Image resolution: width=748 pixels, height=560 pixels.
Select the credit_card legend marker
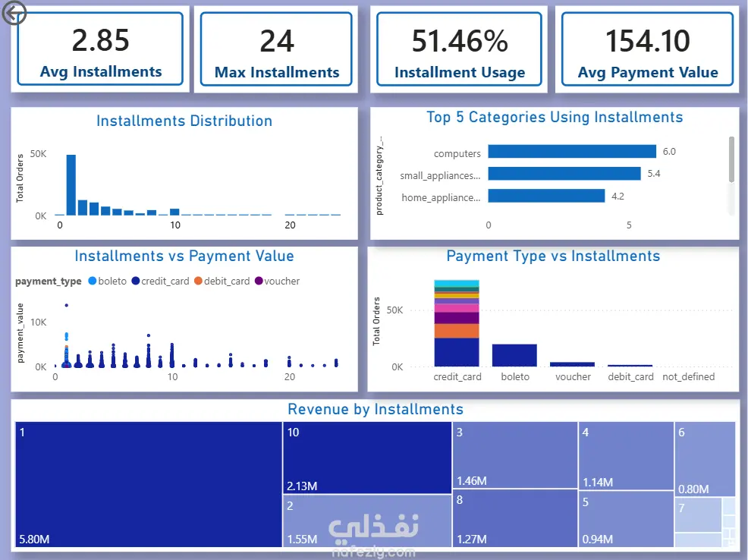(x=136, y=281)
